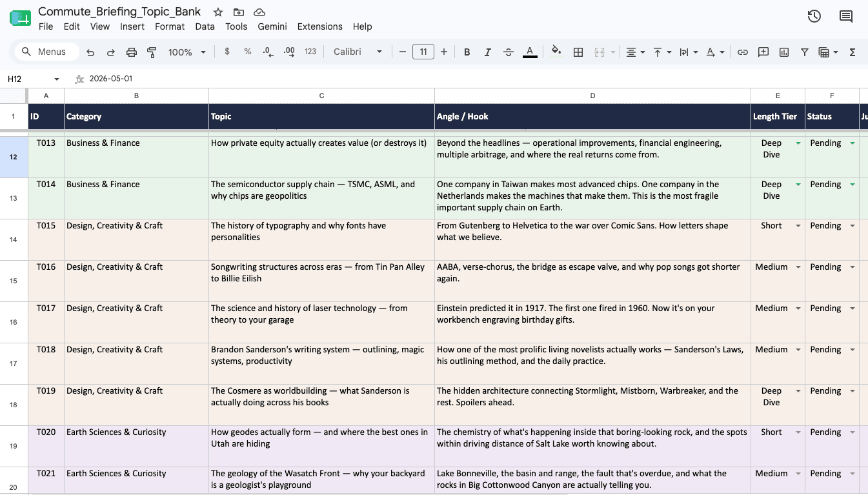Click the Insert link icon
The image size is (868, 495).
(743, 52)
